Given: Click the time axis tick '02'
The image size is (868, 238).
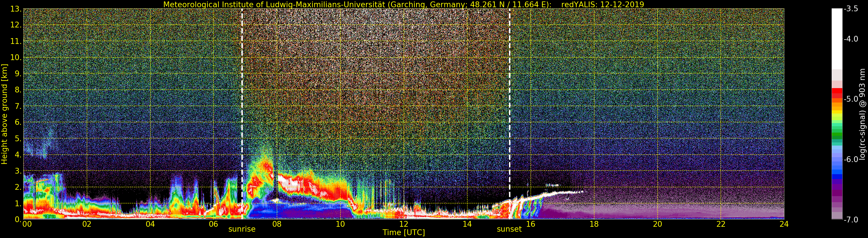Looking at the screenshot, I should pos(87,224).
